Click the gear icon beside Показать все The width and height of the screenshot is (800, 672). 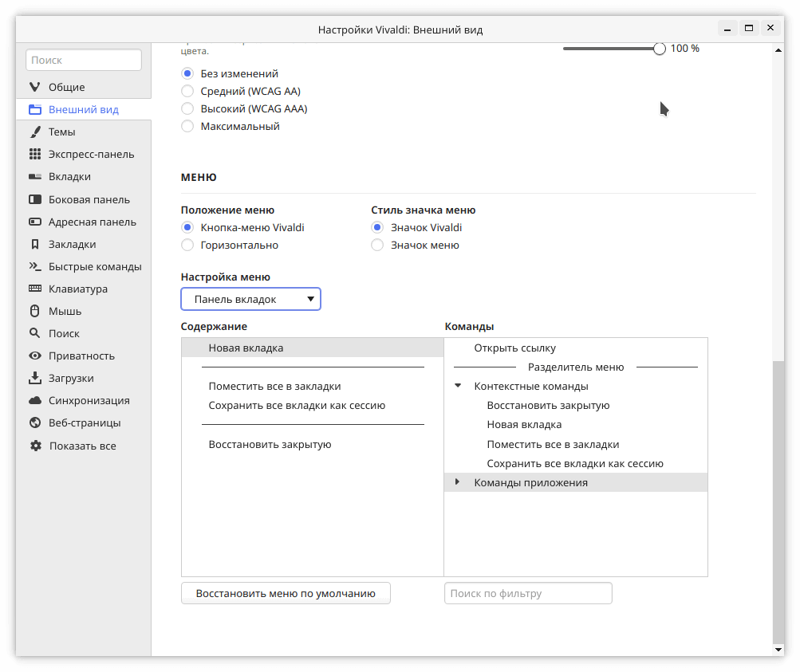[x=35, y=446]
